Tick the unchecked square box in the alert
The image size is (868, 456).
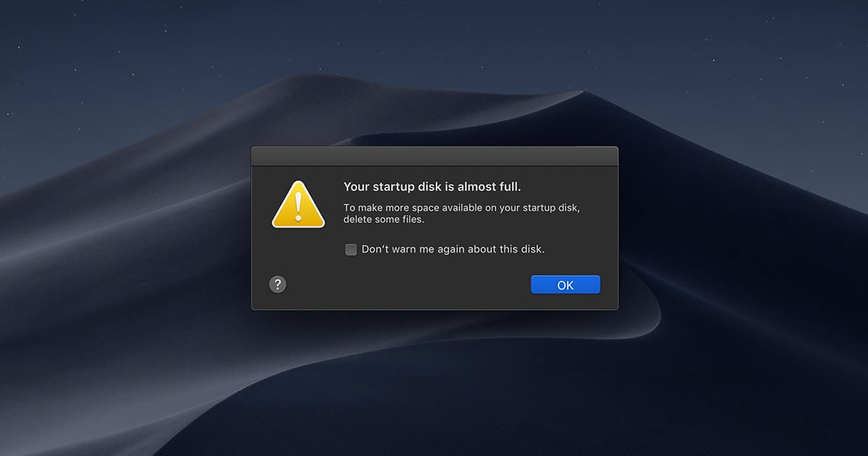point(351,250)
